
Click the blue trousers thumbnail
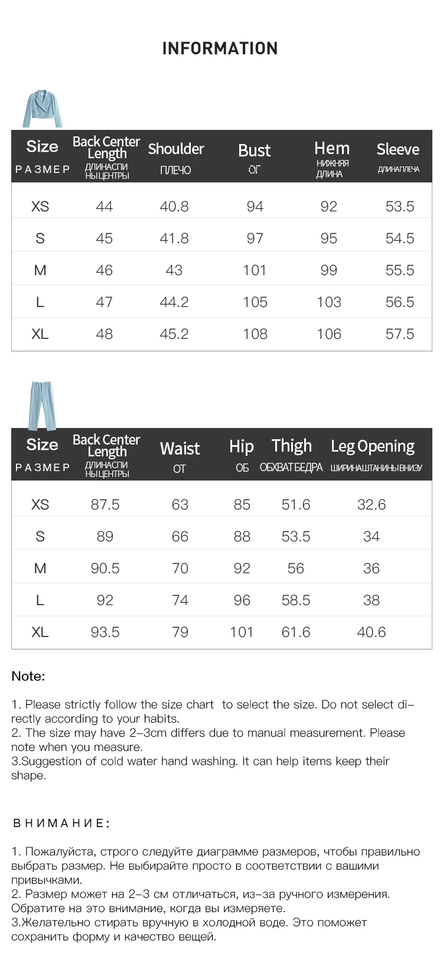coord(43,405)
